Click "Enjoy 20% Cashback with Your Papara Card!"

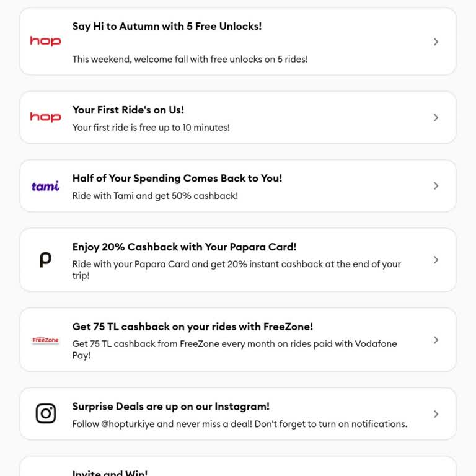tap(184, 247)
